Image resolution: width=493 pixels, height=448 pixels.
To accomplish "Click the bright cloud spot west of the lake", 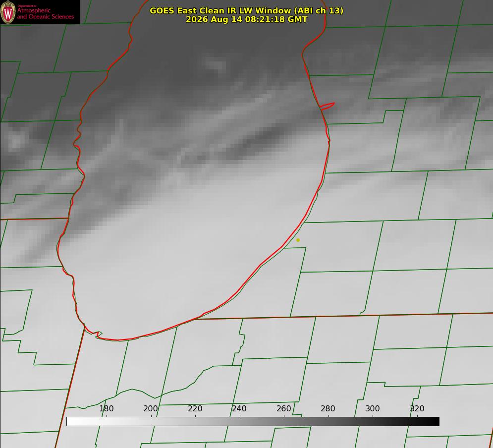I will click(x=16, y=141).
